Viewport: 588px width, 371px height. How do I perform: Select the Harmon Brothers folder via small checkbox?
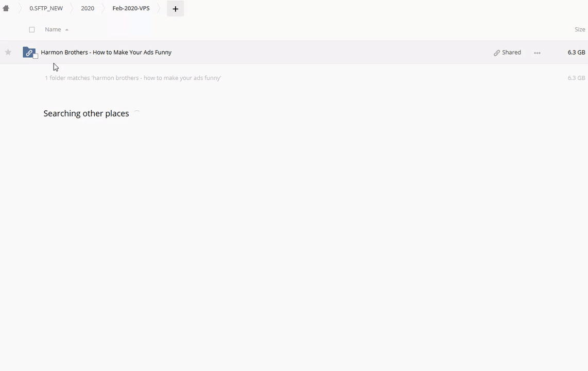(35, 56)
